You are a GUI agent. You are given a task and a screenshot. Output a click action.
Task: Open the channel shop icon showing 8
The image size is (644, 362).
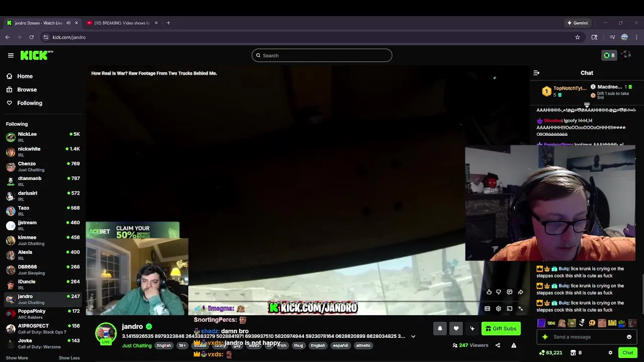(x=576, y=353)
